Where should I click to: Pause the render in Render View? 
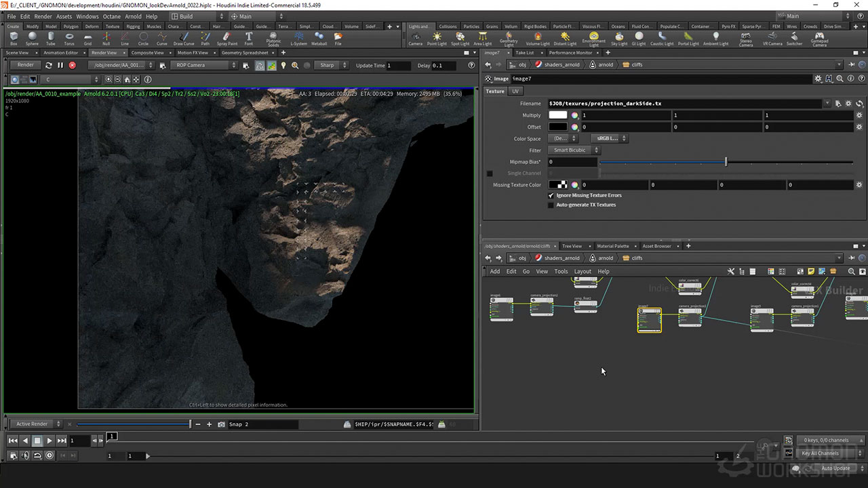[60, 65]
